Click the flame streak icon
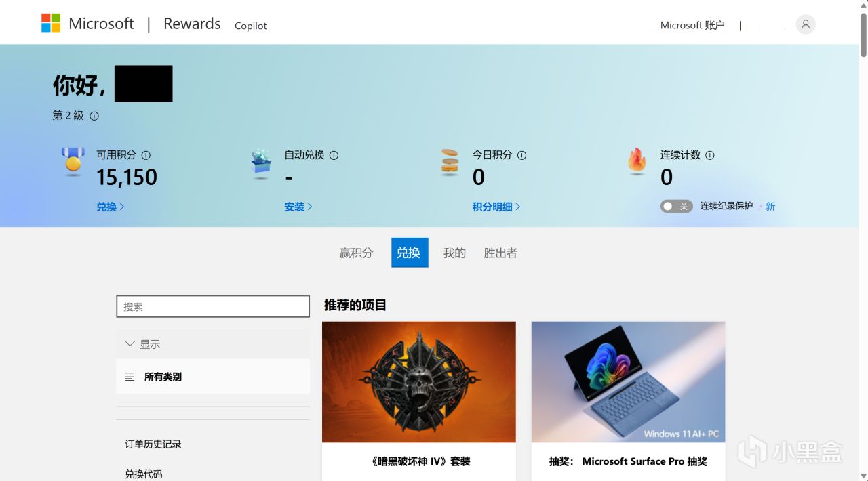This screenshot has height=481, width=868. point(637,162)
